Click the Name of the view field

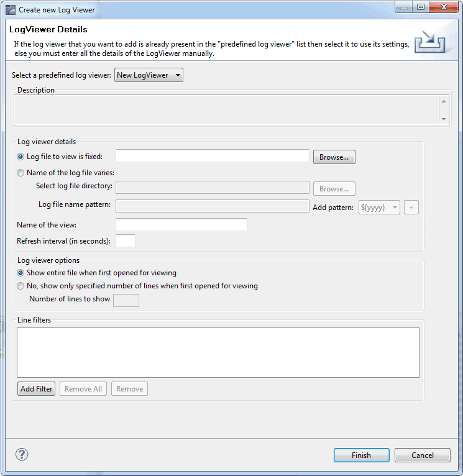(x=181, y=225)
